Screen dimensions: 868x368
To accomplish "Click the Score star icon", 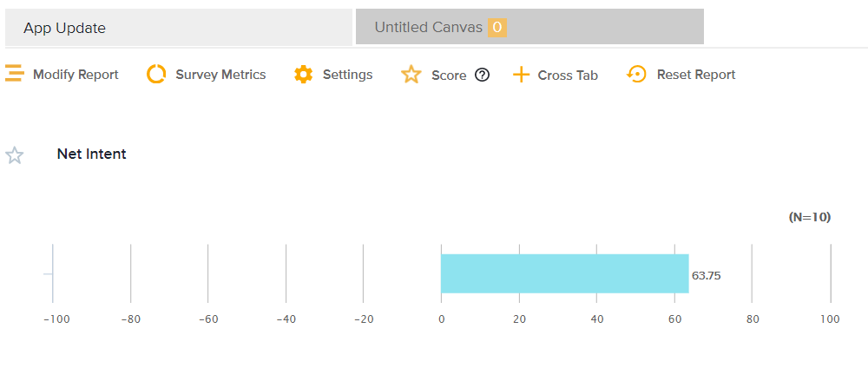I will [x=411, y=75].
